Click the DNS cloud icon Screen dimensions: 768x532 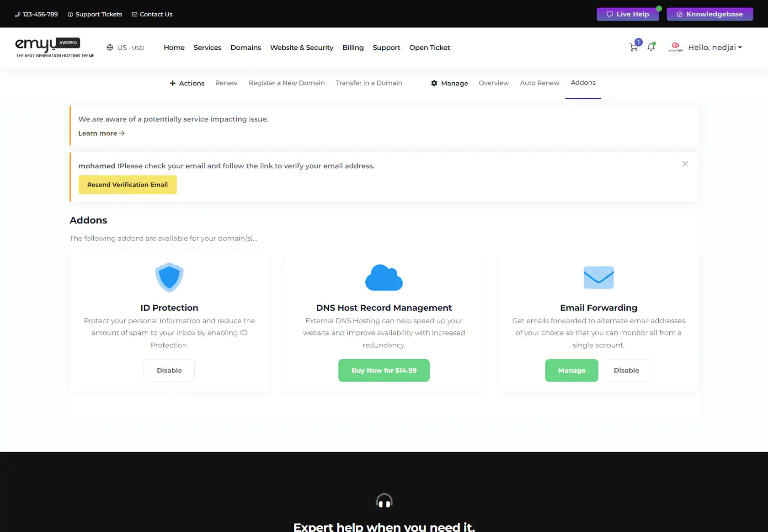tap(384, 277)
